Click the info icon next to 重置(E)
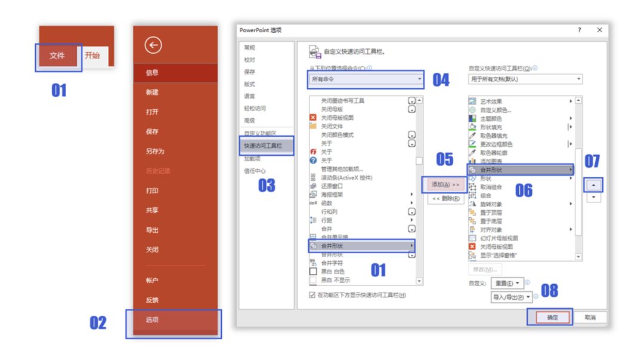The width and height of the screenshot is (644, 363). point(527,282)
